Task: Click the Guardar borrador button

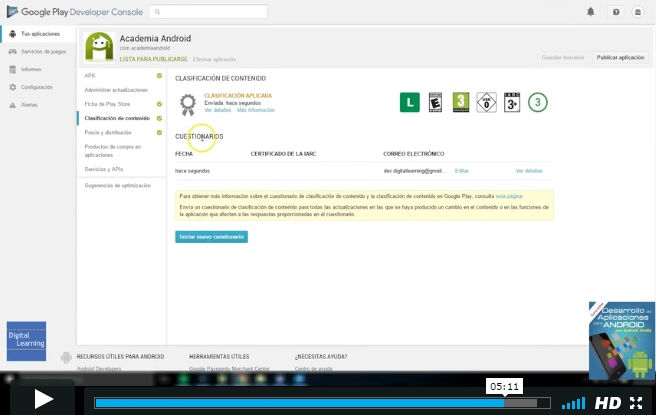Action: click(563, 57)
